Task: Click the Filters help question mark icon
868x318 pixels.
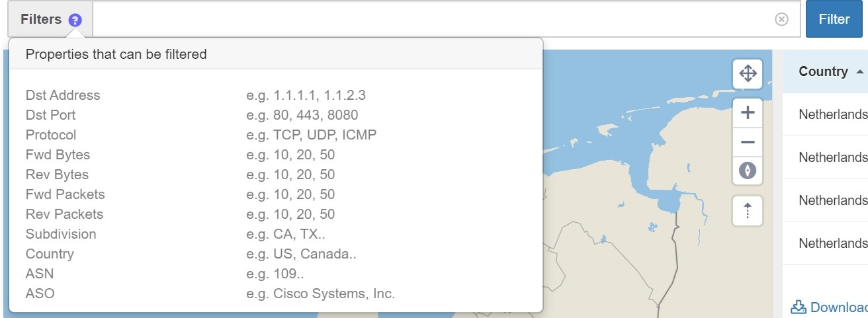Action: pos(75,20)
